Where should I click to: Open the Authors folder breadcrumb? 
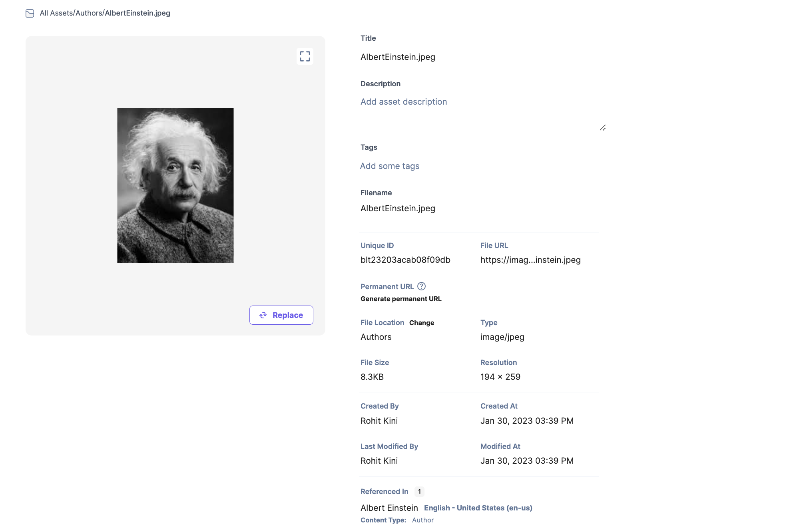point(89,13)
